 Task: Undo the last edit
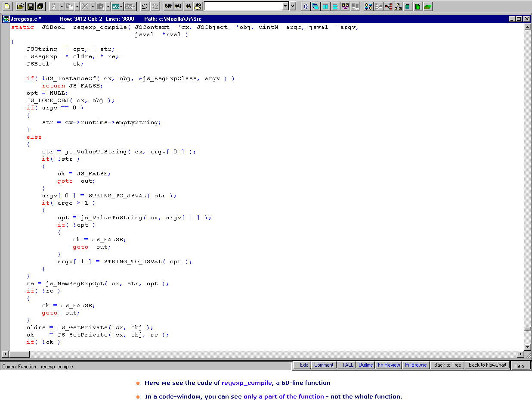coord(145,6)
